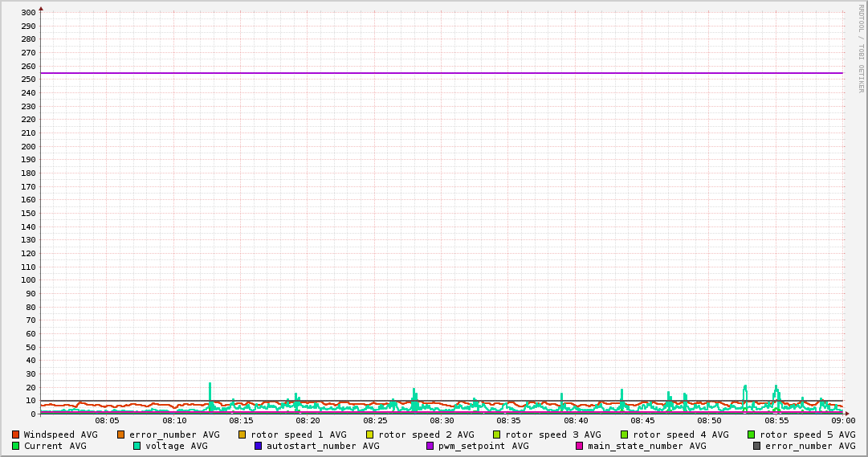Click the rotor speed 4 AVG legend swatch

(624, 435)
